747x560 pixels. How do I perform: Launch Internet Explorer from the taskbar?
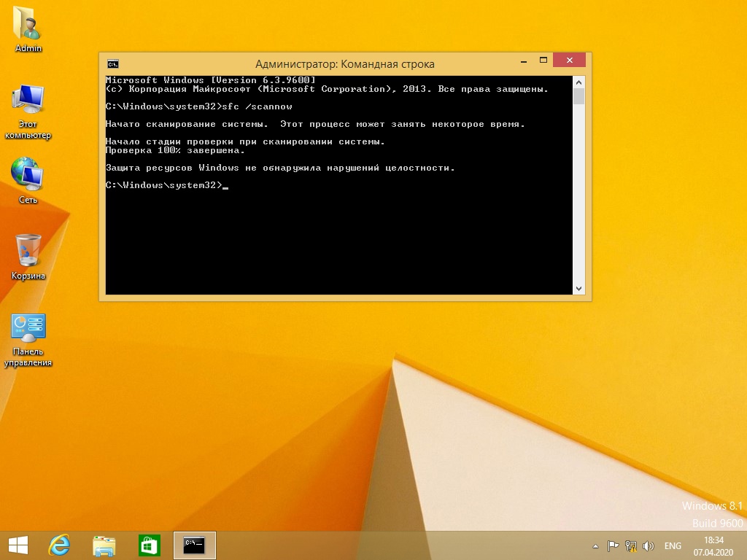59,545
